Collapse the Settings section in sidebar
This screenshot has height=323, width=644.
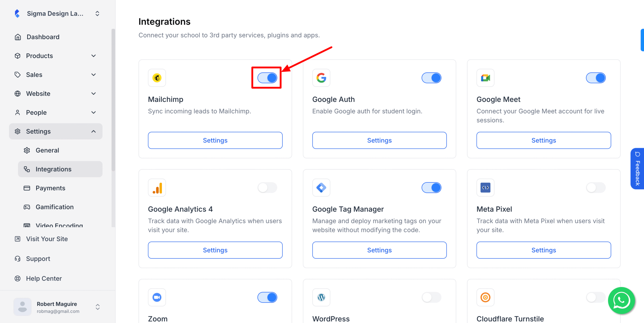point(94,131)
